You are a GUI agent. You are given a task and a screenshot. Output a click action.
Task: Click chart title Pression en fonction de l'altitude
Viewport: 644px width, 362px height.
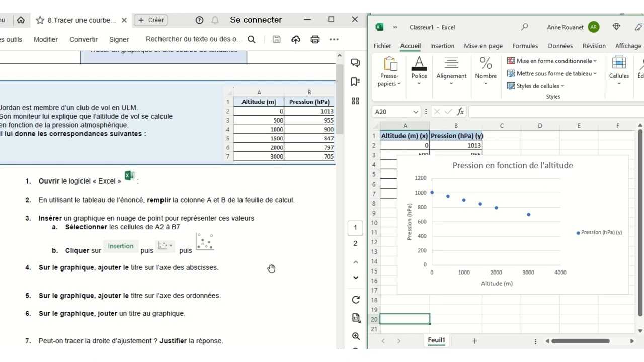[513, 165]
